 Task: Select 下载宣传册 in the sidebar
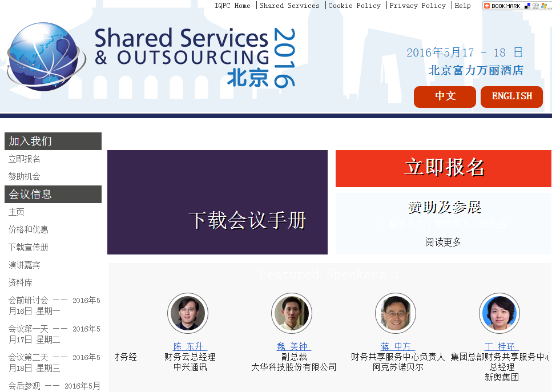tap(29, 247)
